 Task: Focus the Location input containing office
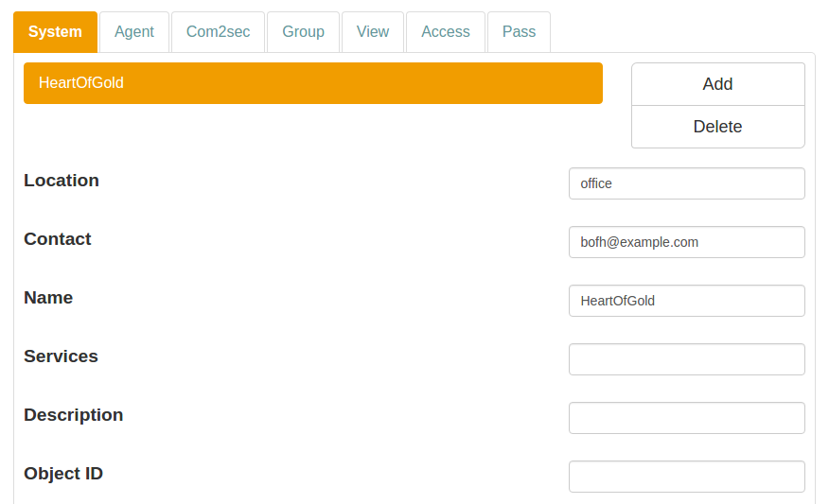click(686, 183)
